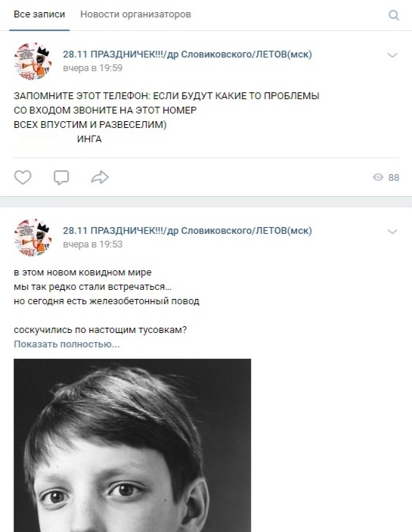Viewport: 412px width, 532px height.
Task: Open the wall search magnifier icon
Action: pos(393,15)
